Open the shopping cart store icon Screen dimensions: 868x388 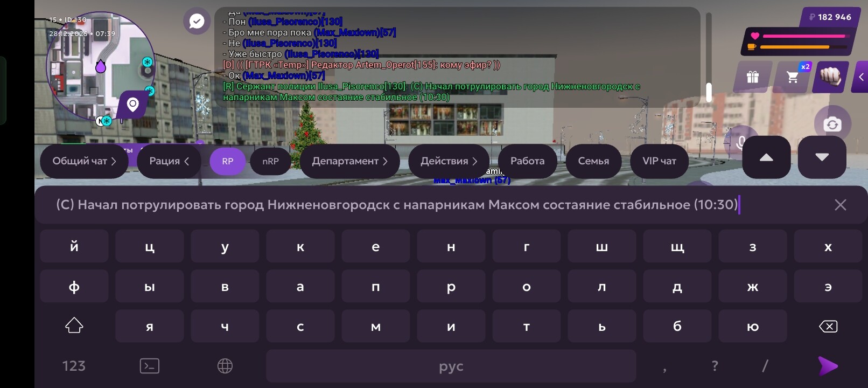pos(793,77)
